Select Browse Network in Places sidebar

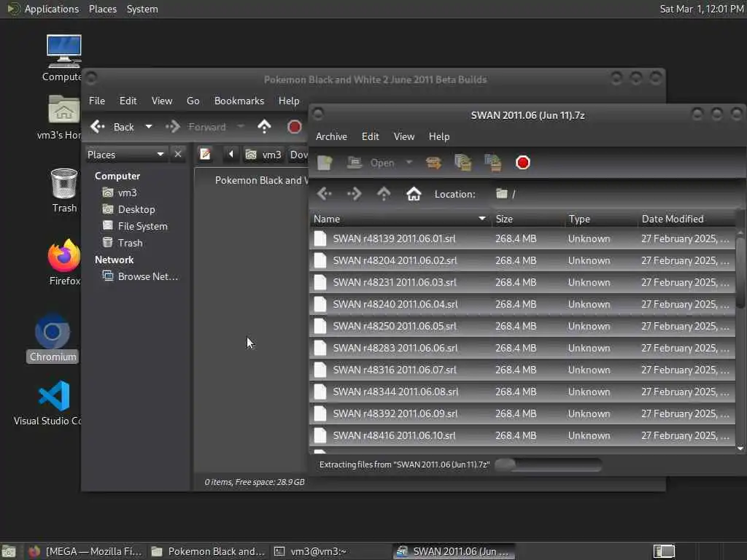point(141,276)
